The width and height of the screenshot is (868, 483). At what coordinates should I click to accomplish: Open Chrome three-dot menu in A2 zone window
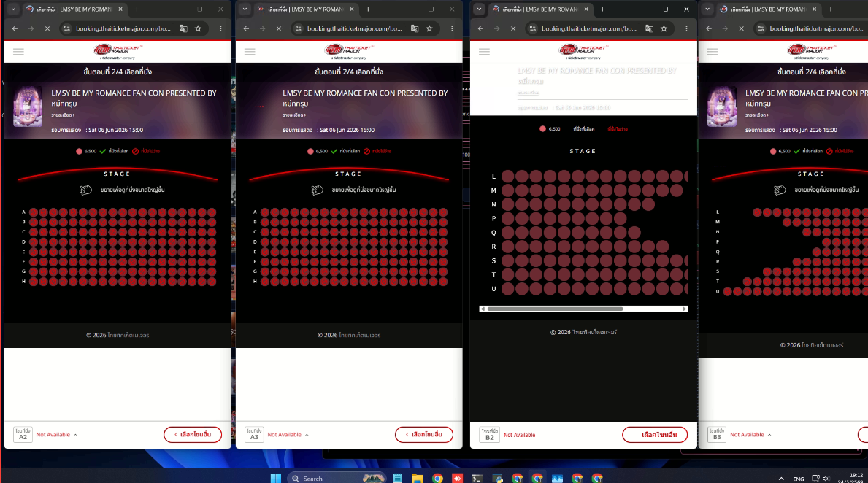click(x=220, y=28)
